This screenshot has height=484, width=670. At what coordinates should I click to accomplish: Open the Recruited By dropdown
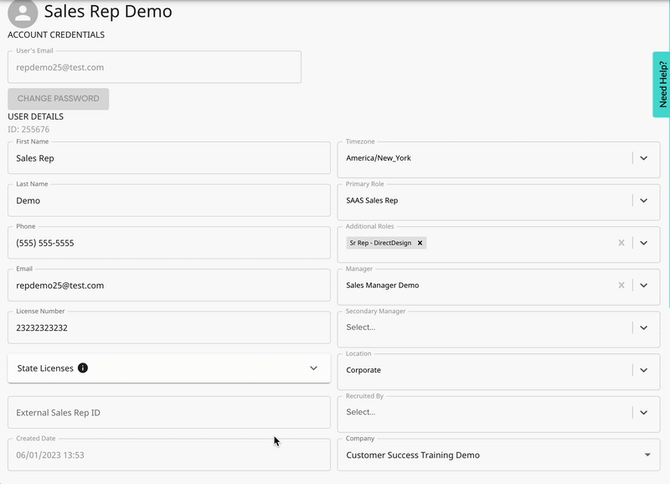pos(644,412)
